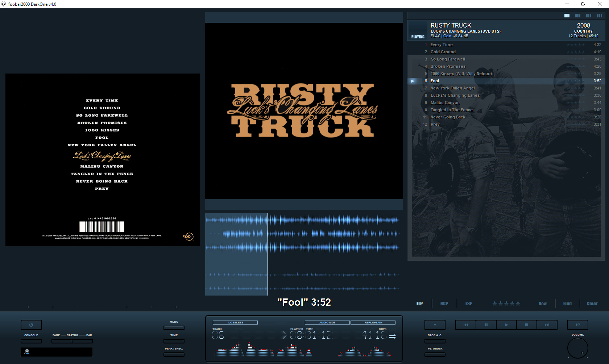Click the search input field

(57, 352)
